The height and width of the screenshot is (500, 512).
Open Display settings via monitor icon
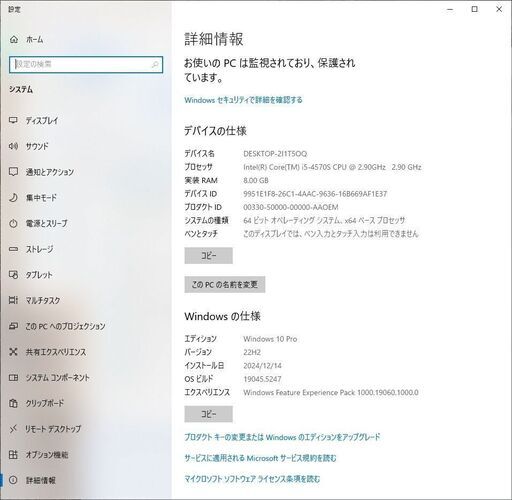[x=13, y=120]
